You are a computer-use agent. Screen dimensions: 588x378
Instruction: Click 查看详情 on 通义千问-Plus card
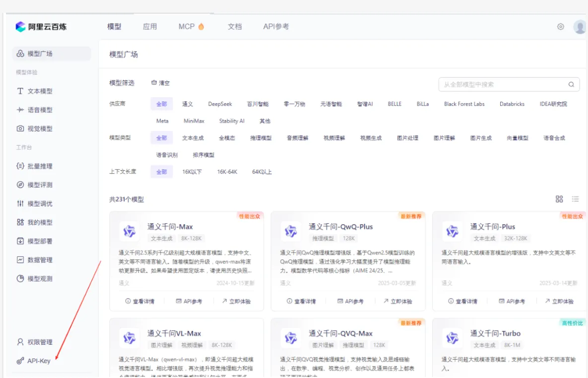463,301
